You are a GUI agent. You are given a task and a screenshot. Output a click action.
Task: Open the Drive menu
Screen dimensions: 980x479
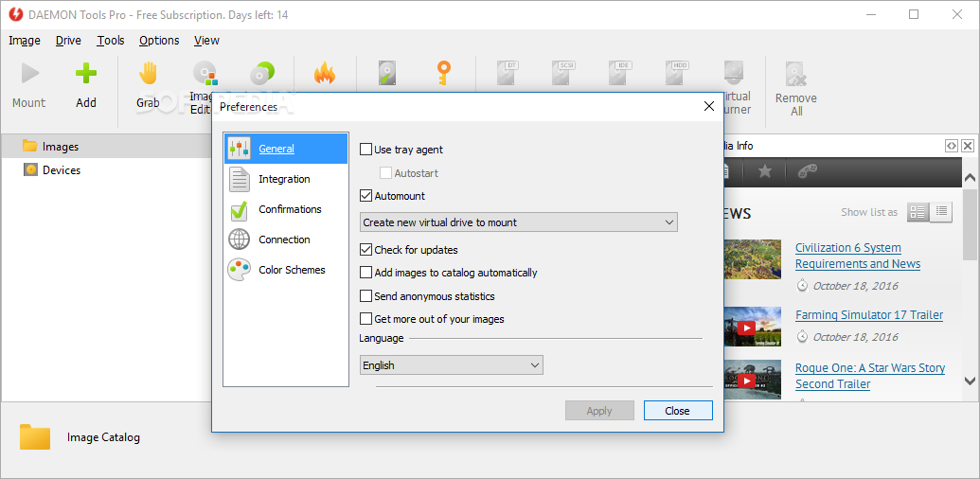click(x=68, y=41)
